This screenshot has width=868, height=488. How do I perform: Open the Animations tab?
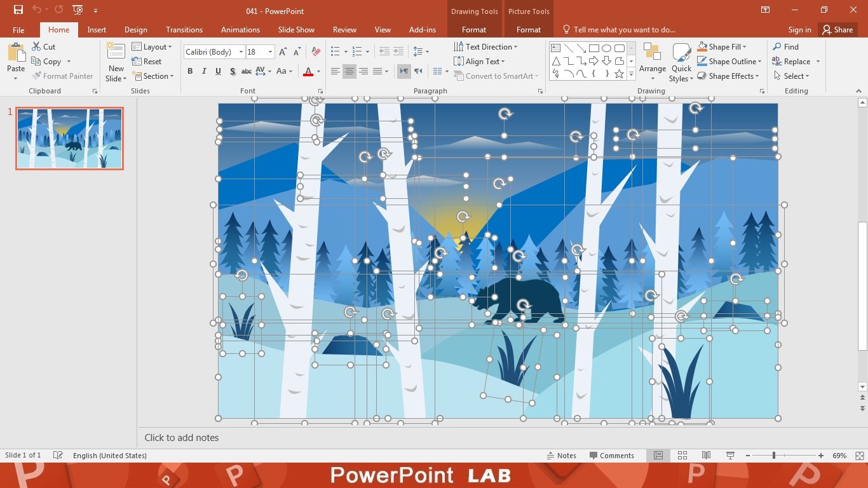point(240,30)
